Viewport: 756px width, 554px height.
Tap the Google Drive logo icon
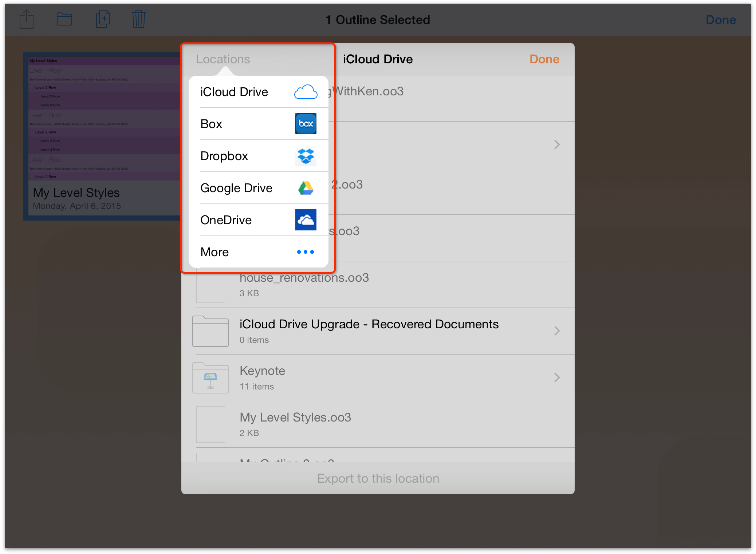click(306, 188)
